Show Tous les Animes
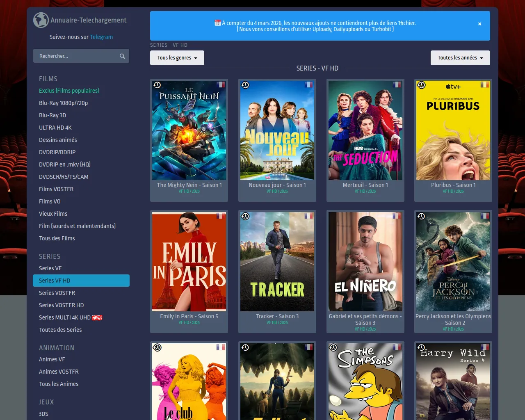 click(59, 384)
